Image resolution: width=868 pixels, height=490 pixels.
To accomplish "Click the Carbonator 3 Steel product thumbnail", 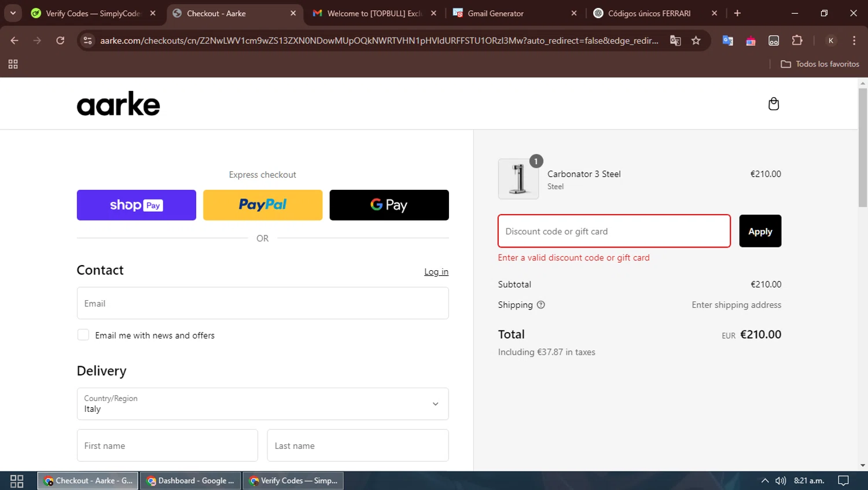I will pyautogui.click(x=518, y=179).
